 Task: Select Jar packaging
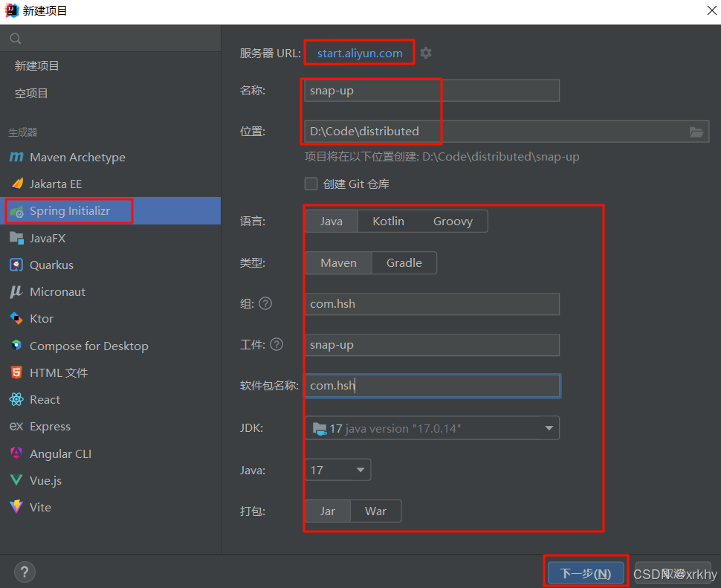(x=328, y=511)
